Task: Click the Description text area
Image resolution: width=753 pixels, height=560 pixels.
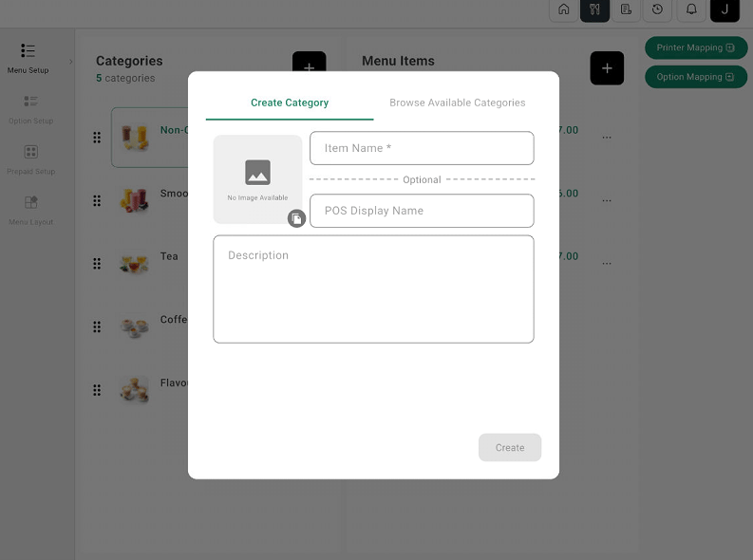Action: tap(373, 289)
